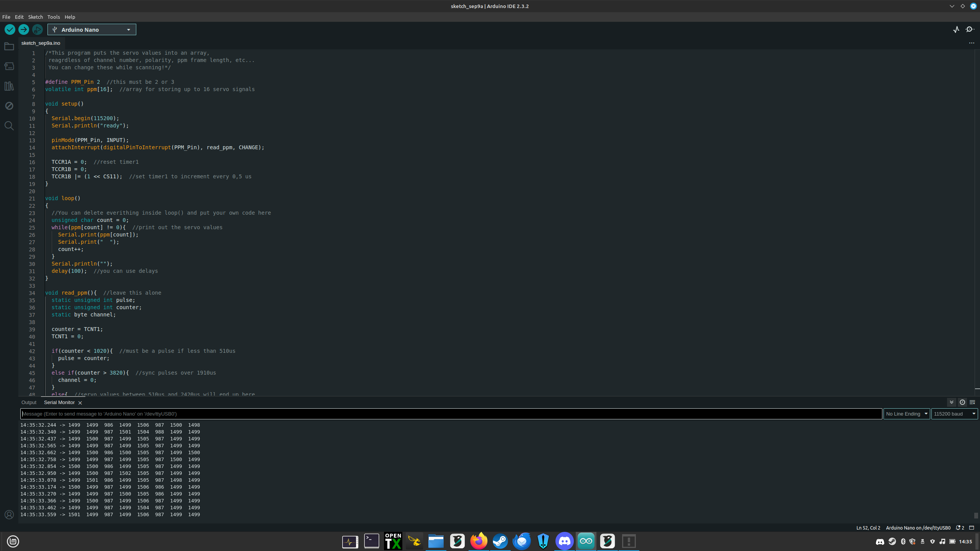This screenshot has height=551, width=980.
Task: Start the debugger from the toolbar
Action: 37,29
